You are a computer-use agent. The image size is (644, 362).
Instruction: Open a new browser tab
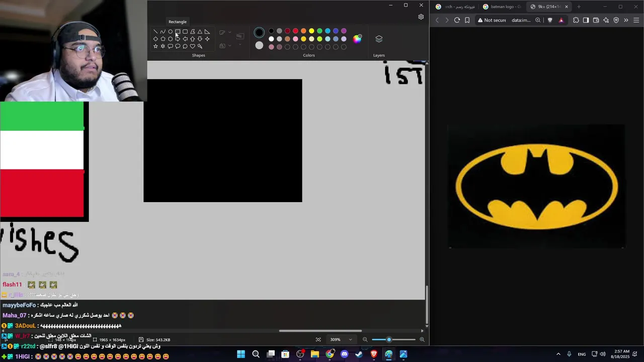click(x=579, y=7)
